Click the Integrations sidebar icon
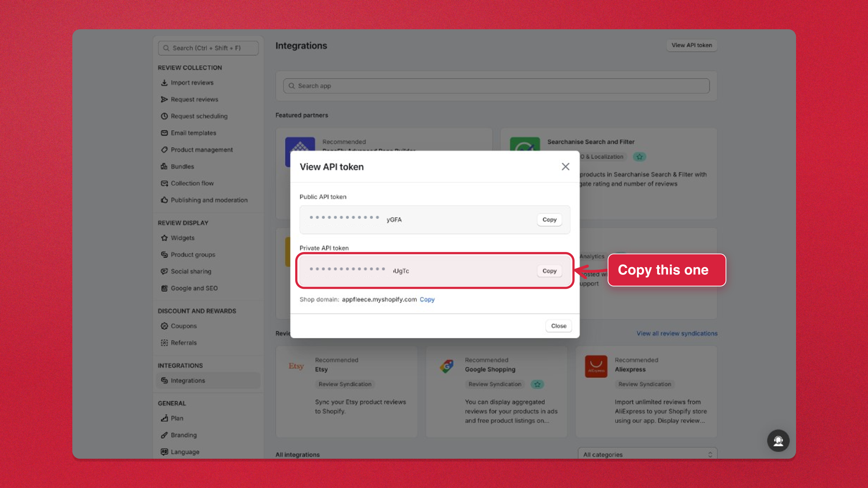This screenshot has width=868, height=488. tap(164, 381)
